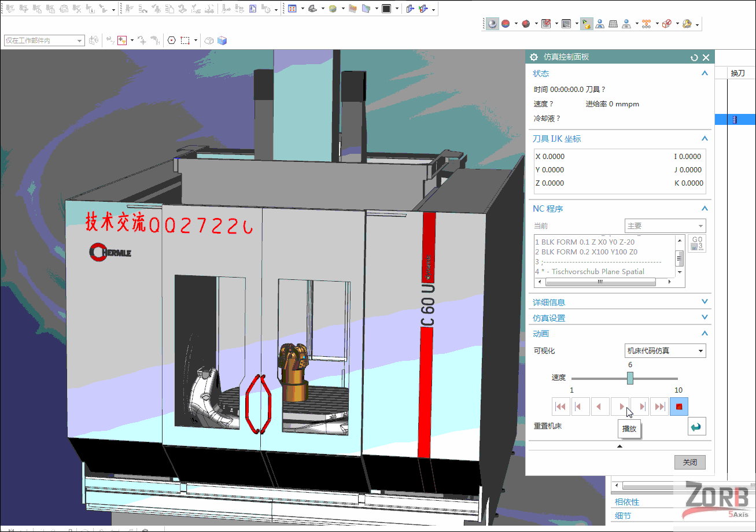Click the 关闭 button at panel bottom
756x532 pixels.
689,462
